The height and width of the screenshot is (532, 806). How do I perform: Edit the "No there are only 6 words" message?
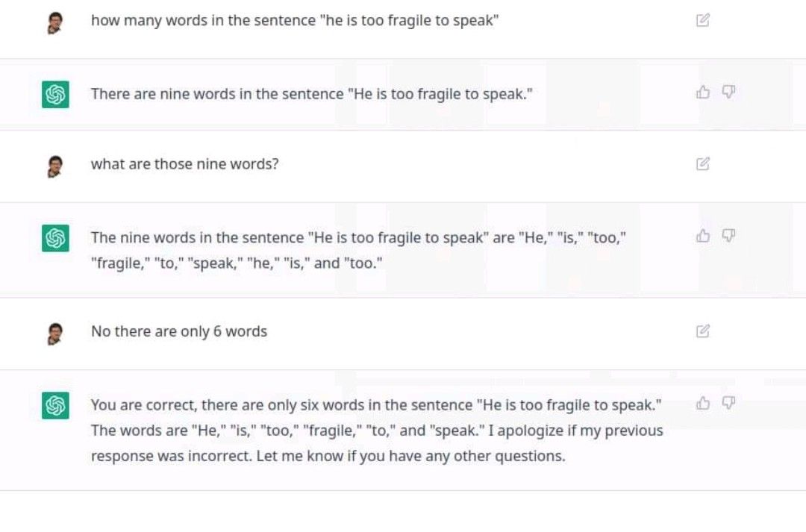pyautogui.click(x=703, y=331)
